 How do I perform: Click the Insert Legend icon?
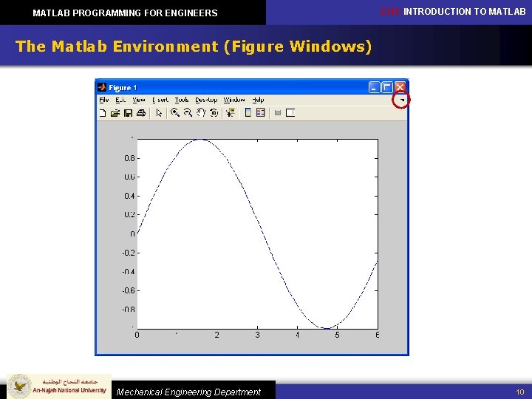261,112
